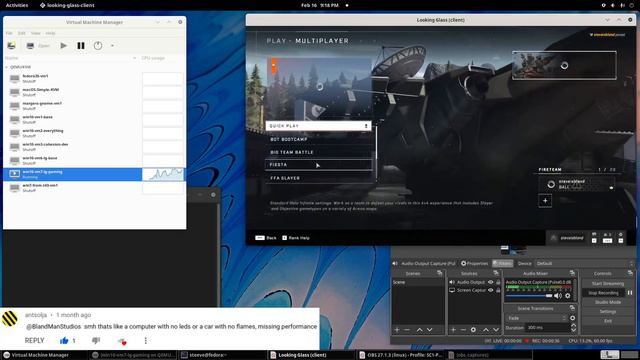This screenshot has height=360, width=640.
Task: Click Exit in OBS Controls
Action: pyautogui.click(x=608, y=321)
